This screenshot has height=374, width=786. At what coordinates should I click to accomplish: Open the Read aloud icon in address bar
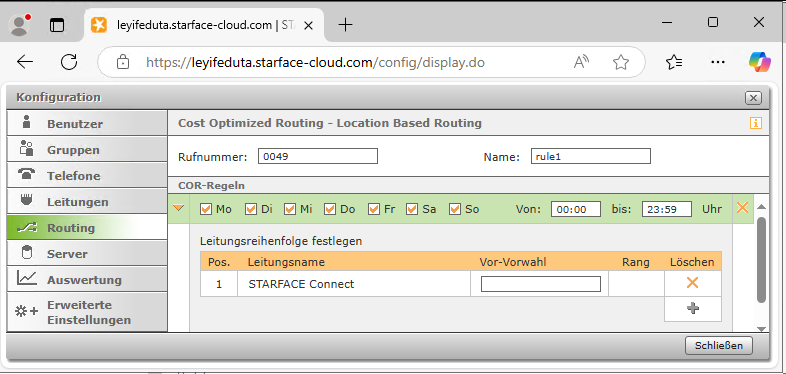pos(581,62)
